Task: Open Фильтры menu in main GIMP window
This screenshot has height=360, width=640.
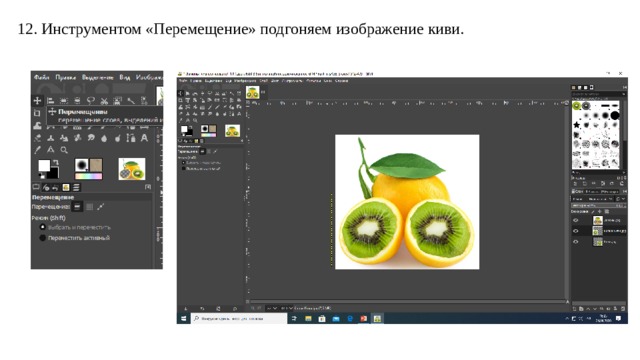Action: tap(313, 81)
